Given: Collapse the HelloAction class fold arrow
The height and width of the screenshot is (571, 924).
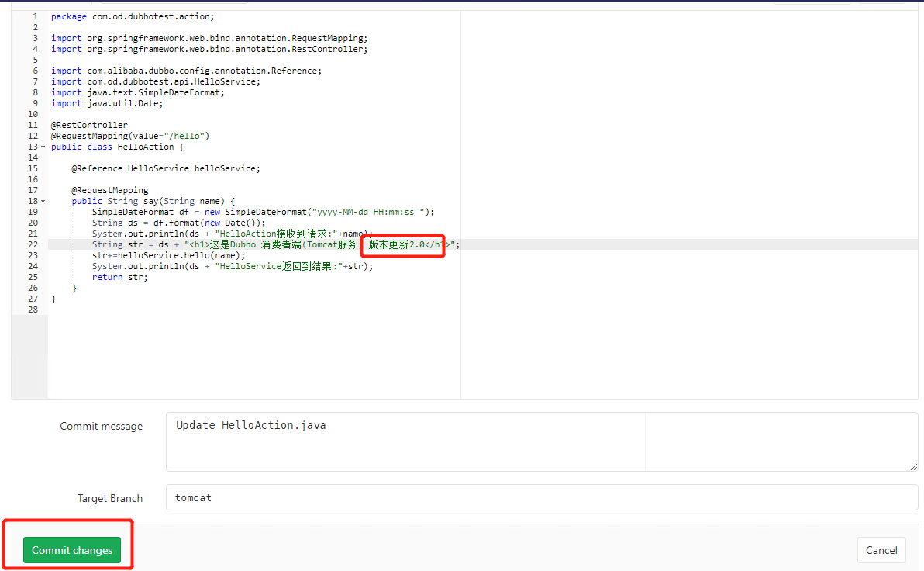Looking at the screenshot, I should (43, 147).
